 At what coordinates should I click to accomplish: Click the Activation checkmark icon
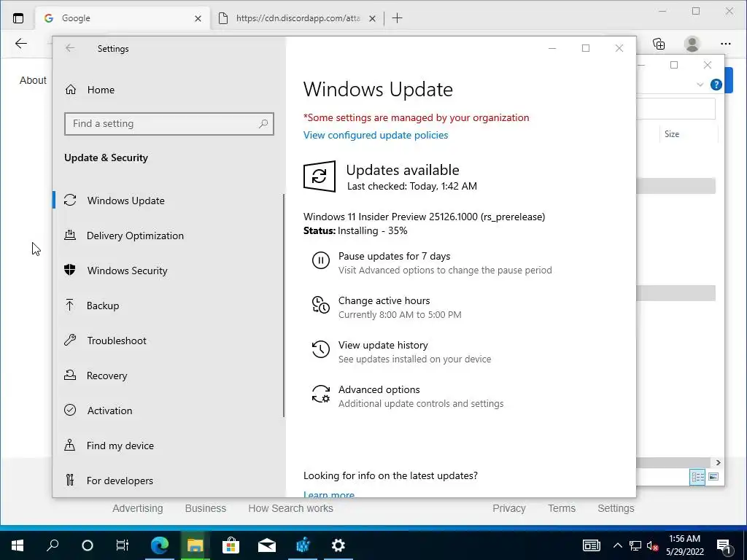(x=70, y=410)
